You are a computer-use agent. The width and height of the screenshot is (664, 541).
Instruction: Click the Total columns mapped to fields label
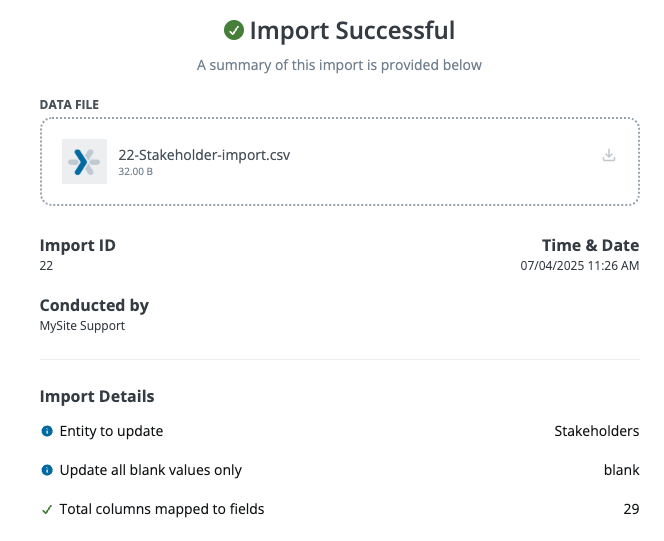click(x=162, y=509)
